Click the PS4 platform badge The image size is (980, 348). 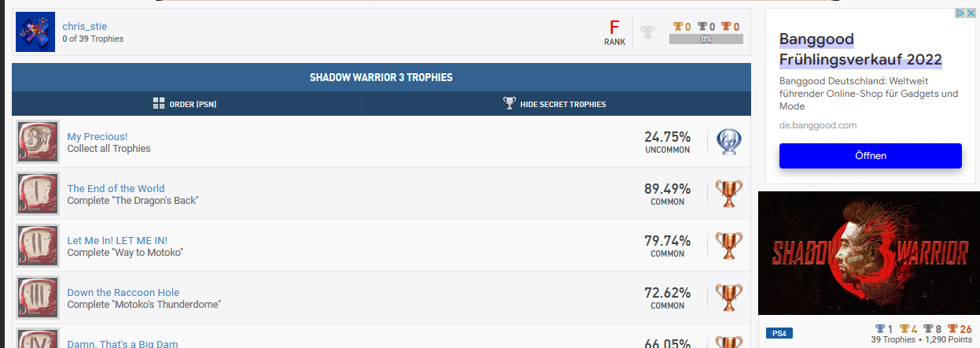(x=779, y=334)
